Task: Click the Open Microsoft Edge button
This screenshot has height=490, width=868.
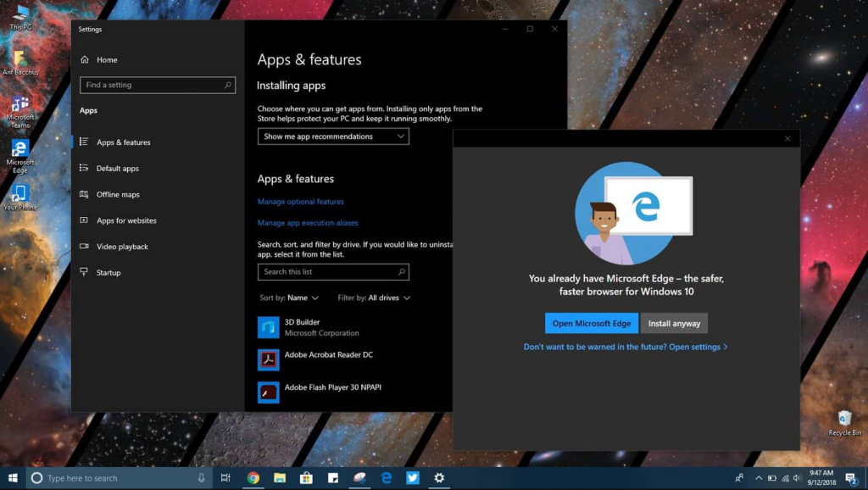Action: click(x=591, y=323)
